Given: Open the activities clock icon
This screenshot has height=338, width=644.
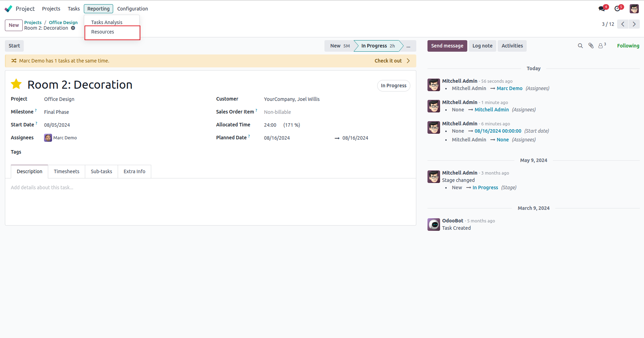Looking at the screenshot, I should pyautogui.click(x=617, y=9).
